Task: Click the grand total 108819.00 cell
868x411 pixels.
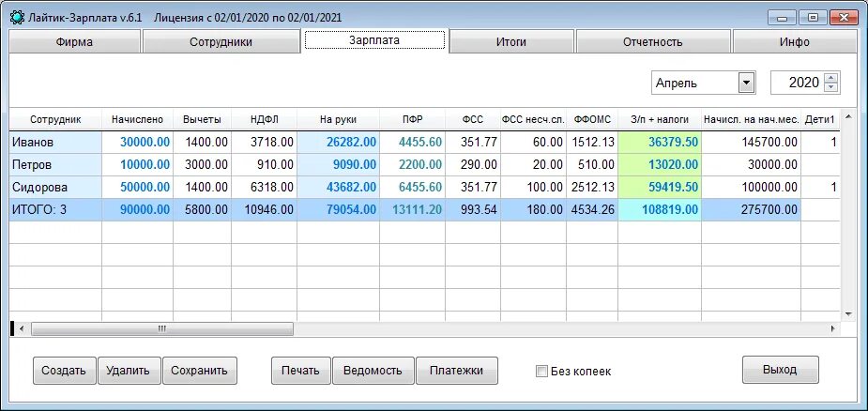Action: pos(660,210)
